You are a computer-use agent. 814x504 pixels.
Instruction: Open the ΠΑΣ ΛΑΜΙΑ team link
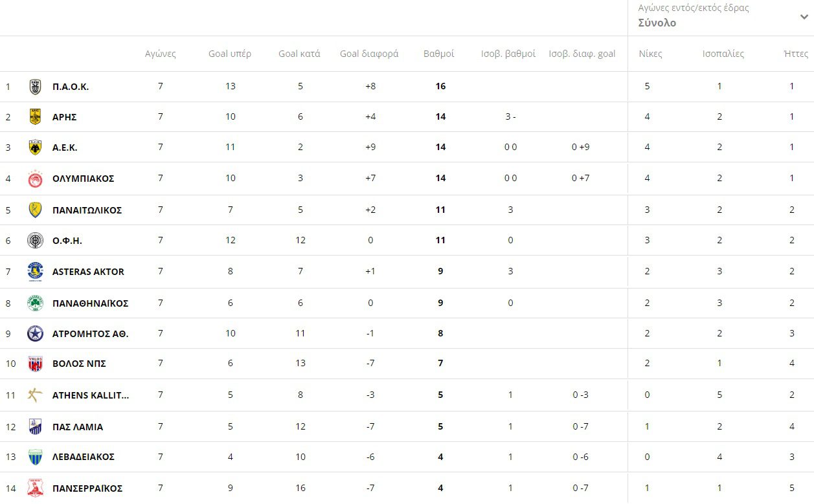tap(78, 427)
